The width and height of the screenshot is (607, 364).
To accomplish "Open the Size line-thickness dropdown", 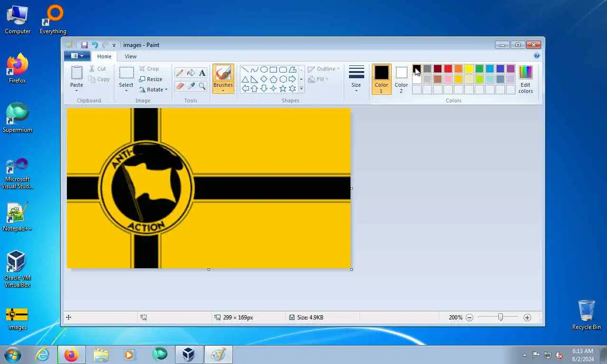I will click(x=356, y=79).
